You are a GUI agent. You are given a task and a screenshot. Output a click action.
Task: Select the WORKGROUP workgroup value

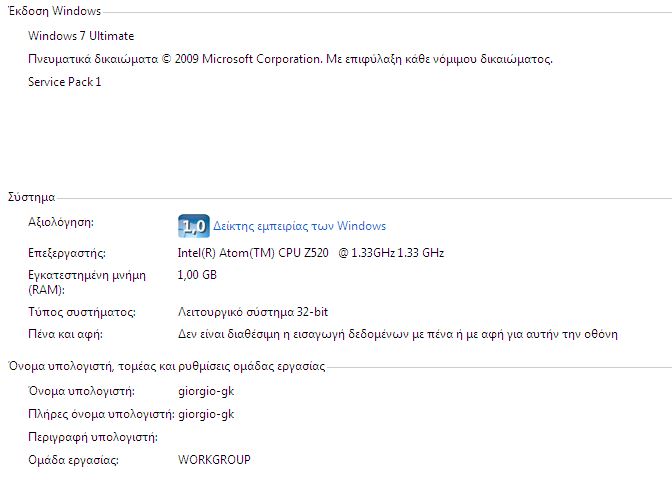click(214, 460)
